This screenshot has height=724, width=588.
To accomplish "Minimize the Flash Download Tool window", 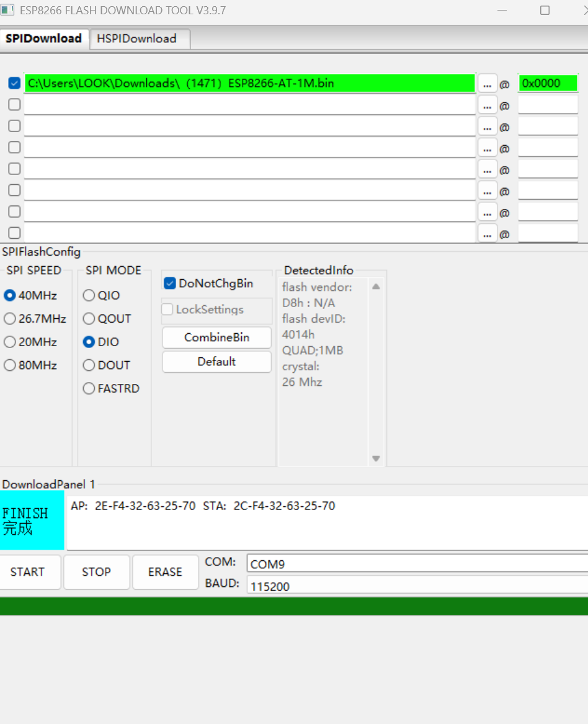I will coord(502,10).
